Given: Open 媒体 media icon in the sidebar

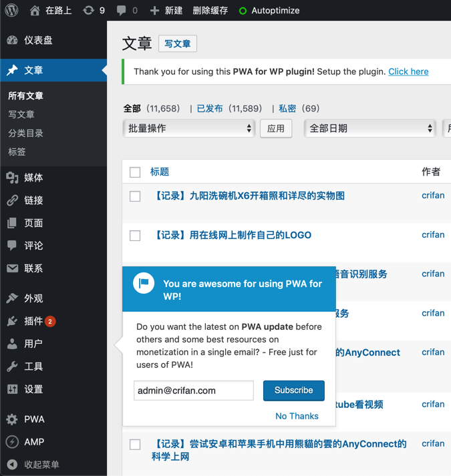Looking at the screenshot, I should [x=12, y=178].
